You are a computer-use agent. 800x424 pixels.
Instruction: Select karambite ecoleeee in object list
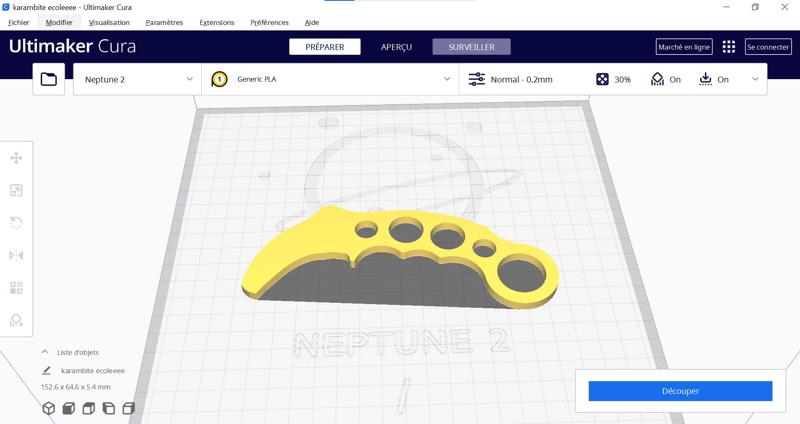[92, 371]
